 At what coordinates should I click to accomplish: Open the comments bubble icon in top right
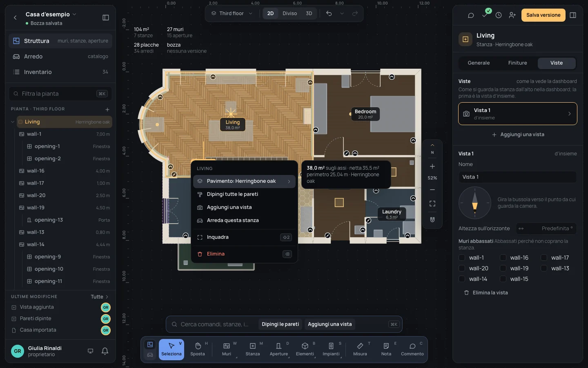pyautogui.click(x=471, y=15)
